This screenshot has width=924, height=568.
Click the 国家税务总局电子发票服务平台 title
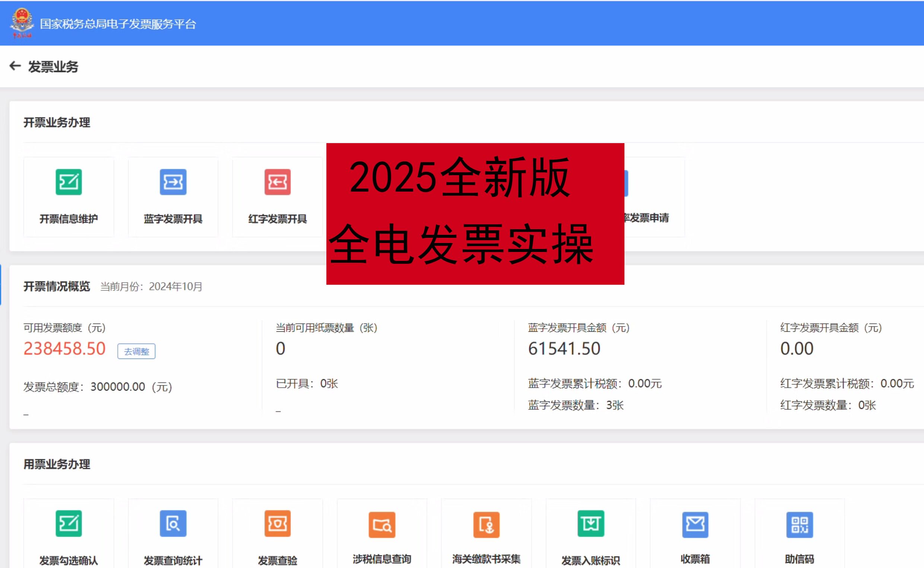[x=118, y=24]
